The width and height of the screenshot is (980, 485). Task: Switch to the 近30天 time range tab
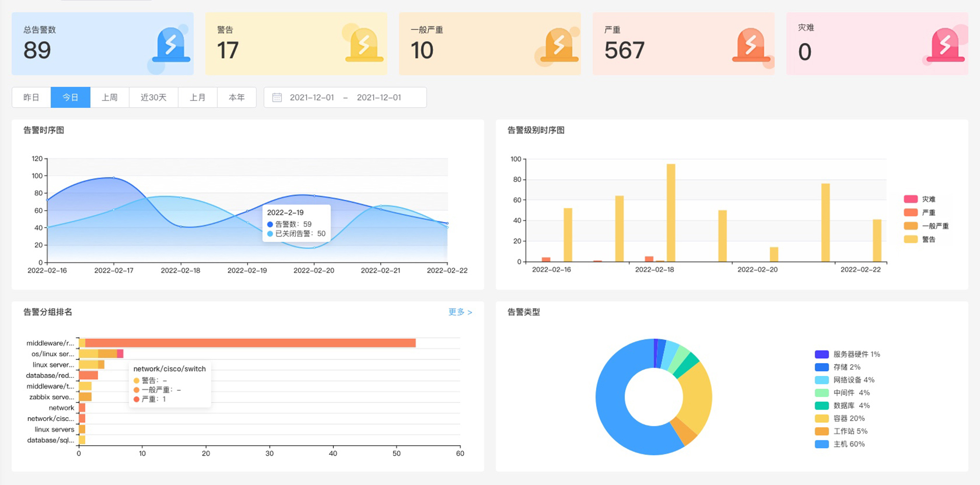coord(154,97)
